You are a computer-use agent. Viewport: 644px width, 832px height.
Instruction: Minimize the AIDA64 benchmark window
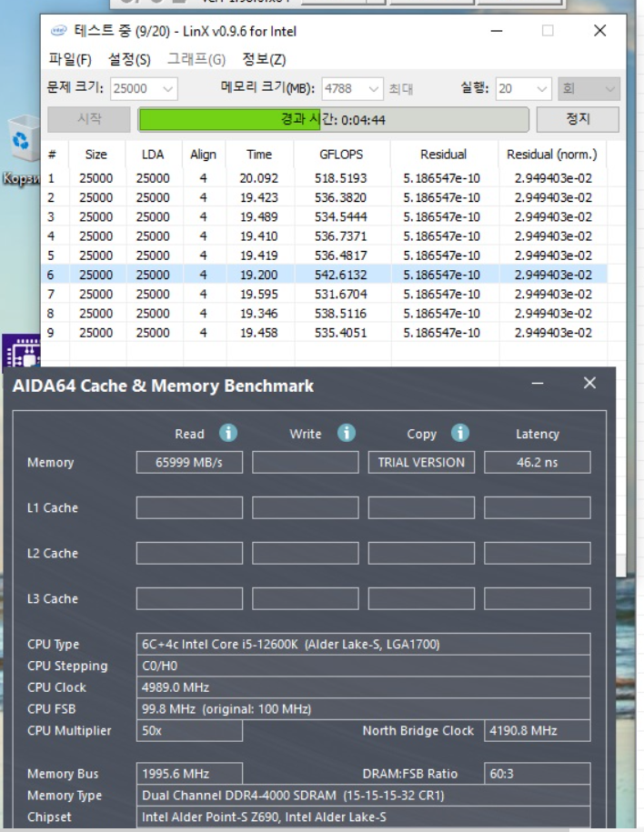[538, 383]
